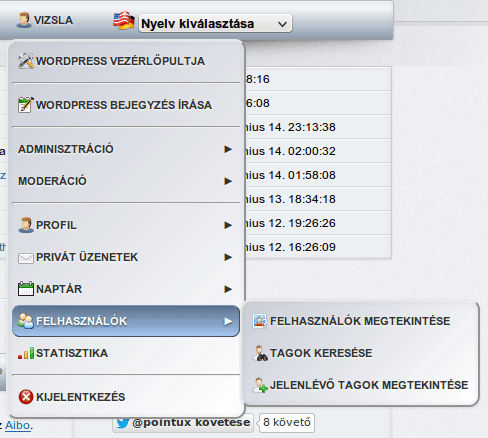Click the write post notepad icon
Screen dimensions: 488x438
[x=26, y=105]
